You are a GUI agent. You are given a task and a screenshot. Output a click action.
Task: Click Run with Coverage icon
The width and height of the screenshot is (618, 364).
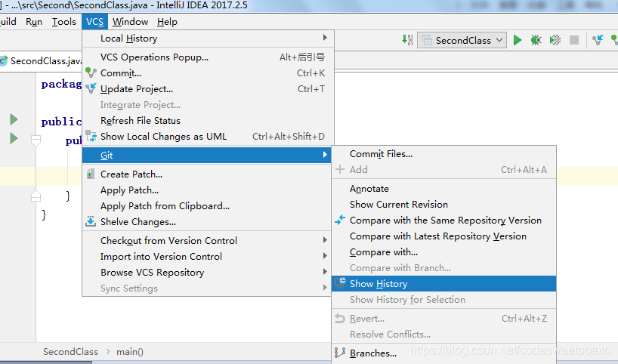coord(555,40)
